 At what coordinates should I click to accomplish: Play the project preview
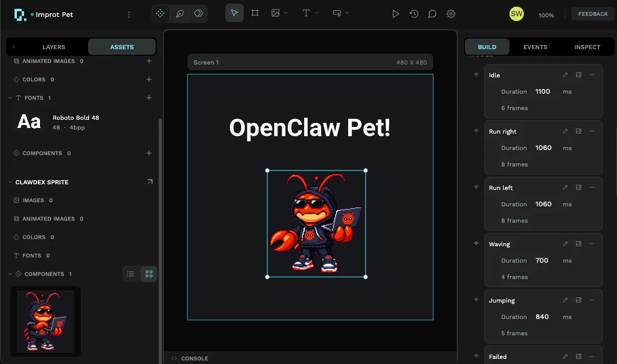pos(396,14)
